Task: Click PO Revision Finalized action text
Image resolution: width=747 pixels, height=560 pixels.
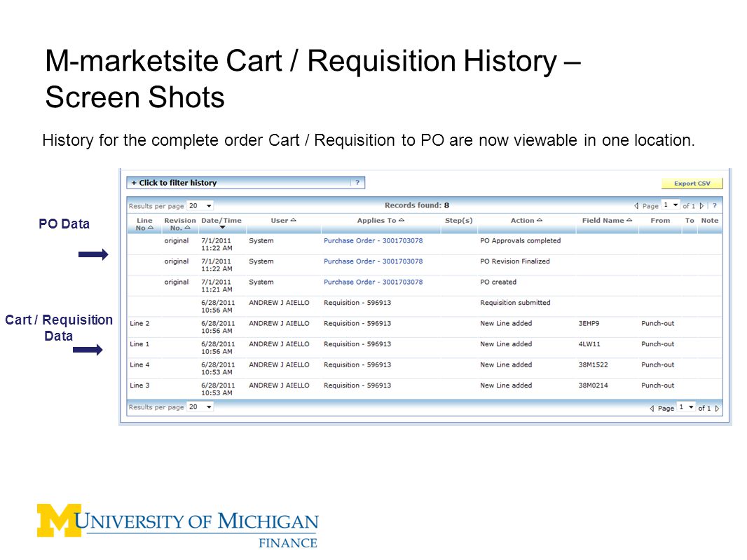Action: click(x=515, y=261)
